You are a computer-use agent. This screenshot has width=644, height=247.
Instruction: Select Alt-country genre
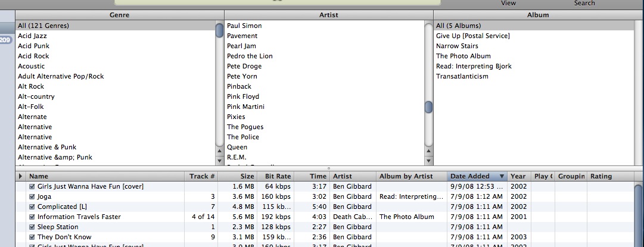coord(115,96)
